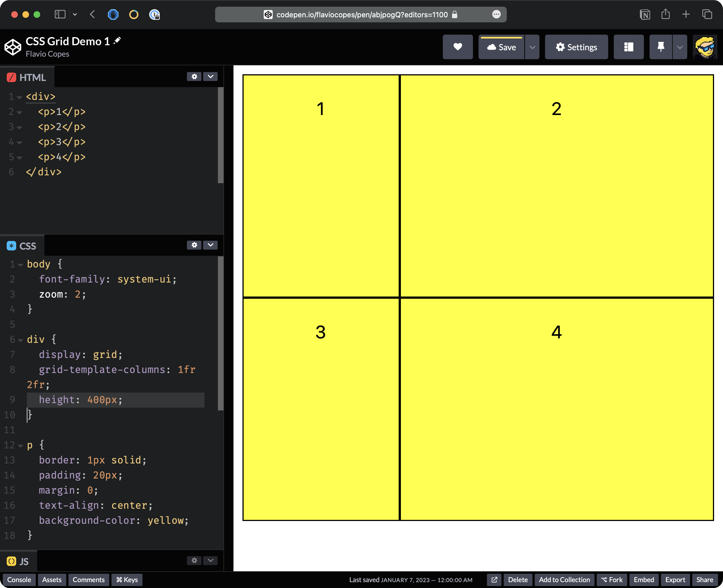Image resolution: width=723 pixels, height=588 pixels.
Task: Click the Fork button
Action: pos(612,580)
